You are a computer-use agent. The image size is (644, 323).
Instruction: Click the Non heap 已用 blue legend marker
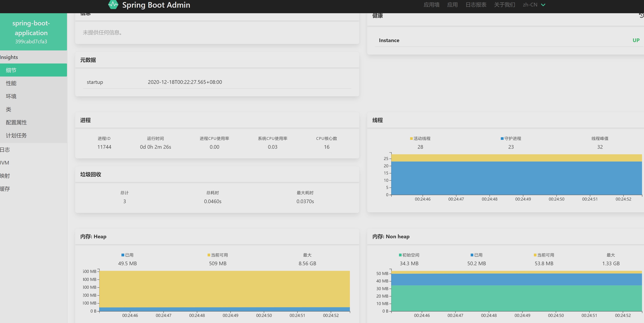click(472, 255)
